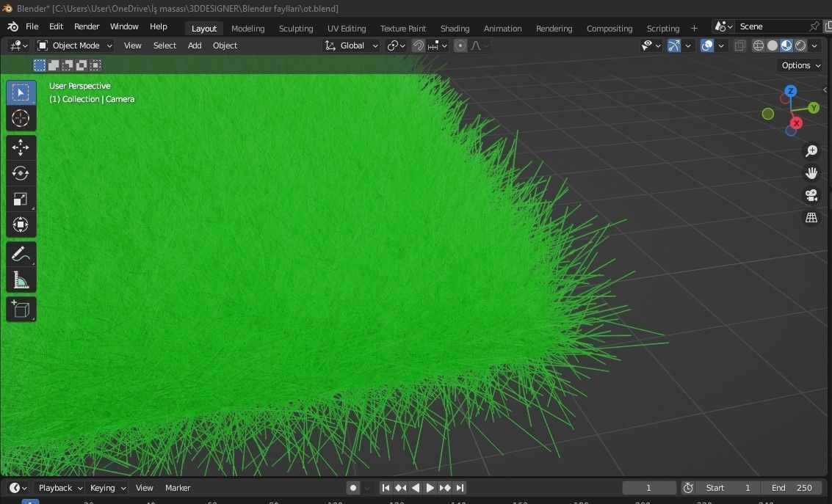Open the timeline Marker menu

point(178,488)
